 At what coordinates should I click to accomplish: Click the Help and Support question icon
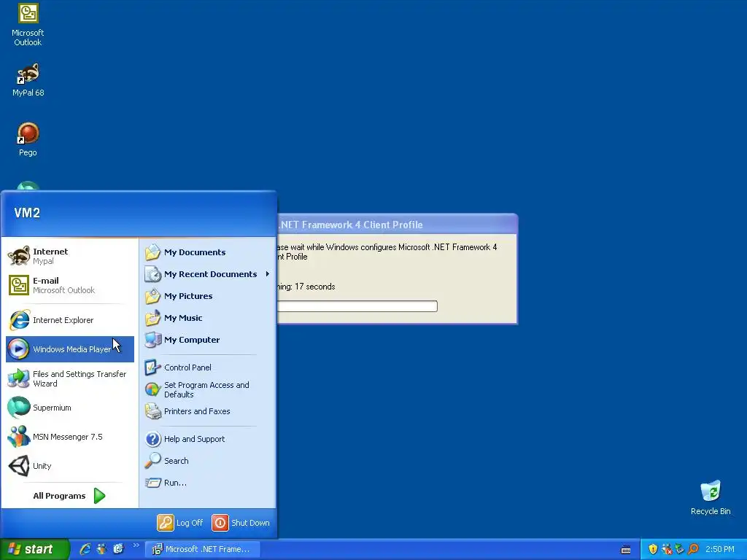pyautogui.click(x=153, y=439)
